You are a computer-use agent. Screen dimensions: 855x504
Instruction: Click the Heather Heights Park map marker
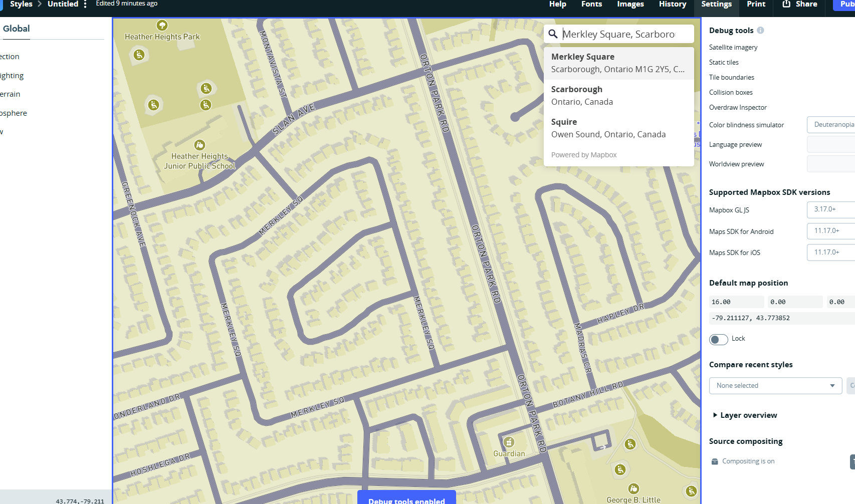162,25
